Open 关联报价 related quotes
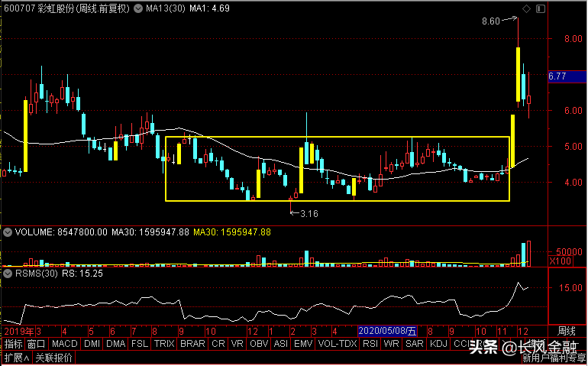The height and width of the screenshot is (366, 588). coord(53,358)
